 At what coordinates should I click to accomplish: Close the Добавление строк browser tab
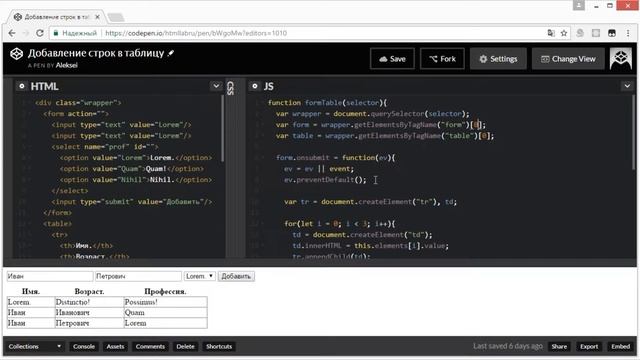pos(97,17)
